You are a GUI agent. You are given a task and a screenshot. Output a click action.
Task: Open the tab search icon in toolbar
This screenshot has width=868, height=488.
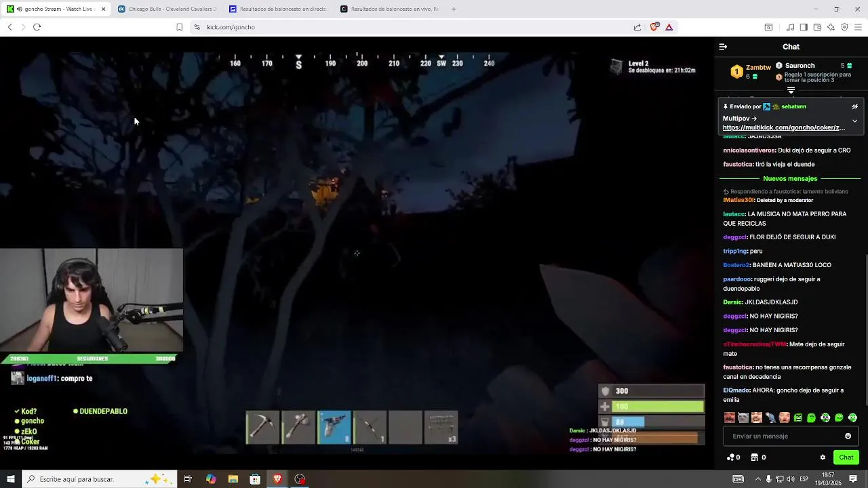[768, 27]
